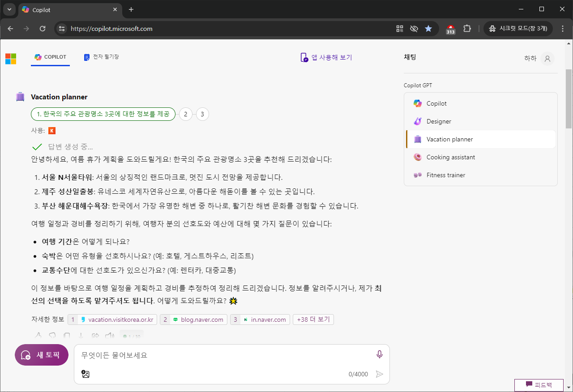Screen dimensions: 573x392
Task: Click the Vacation planner suitcase icon in message header
Action: pyautogui.click(x=20, y=97)
